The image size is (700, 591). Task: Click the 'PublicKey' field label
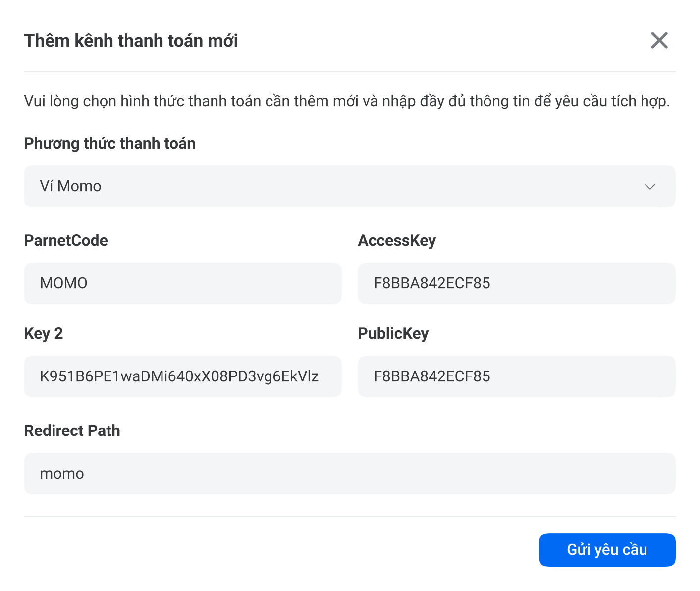[x=393, y=334]
